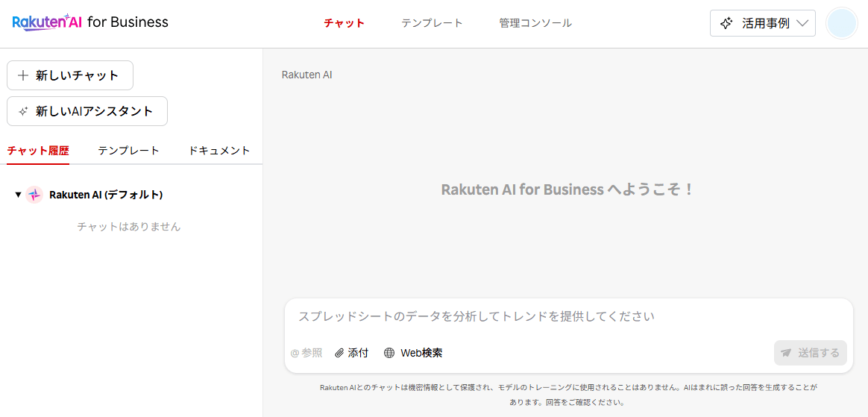Click the 'チャットはありません' text
The image size is (868, 417).
coord(129,227)
